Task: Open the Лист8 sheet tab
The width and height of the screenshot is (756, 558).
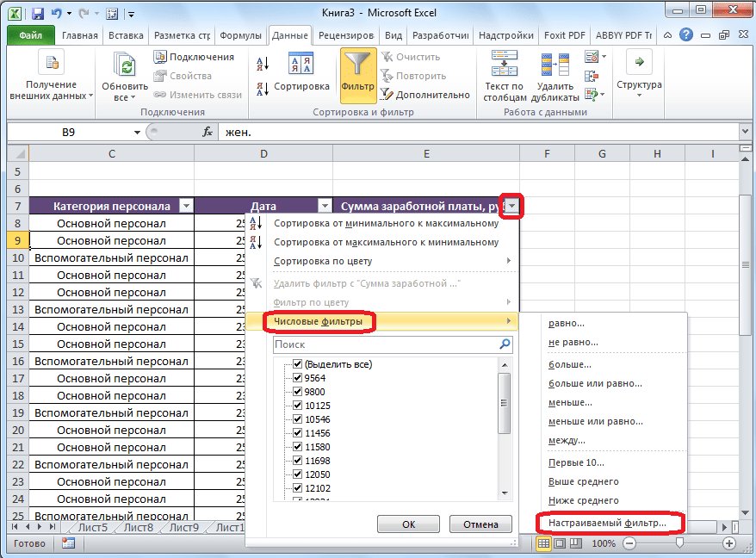Action: pyautogui.click(x=139, y=527)
